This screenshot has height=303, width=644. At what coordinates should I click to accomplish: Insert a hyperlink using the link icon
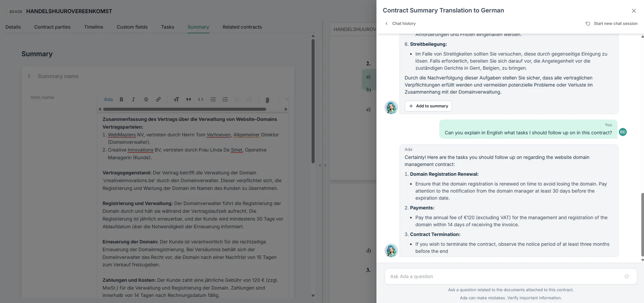[x=158, y=99]
